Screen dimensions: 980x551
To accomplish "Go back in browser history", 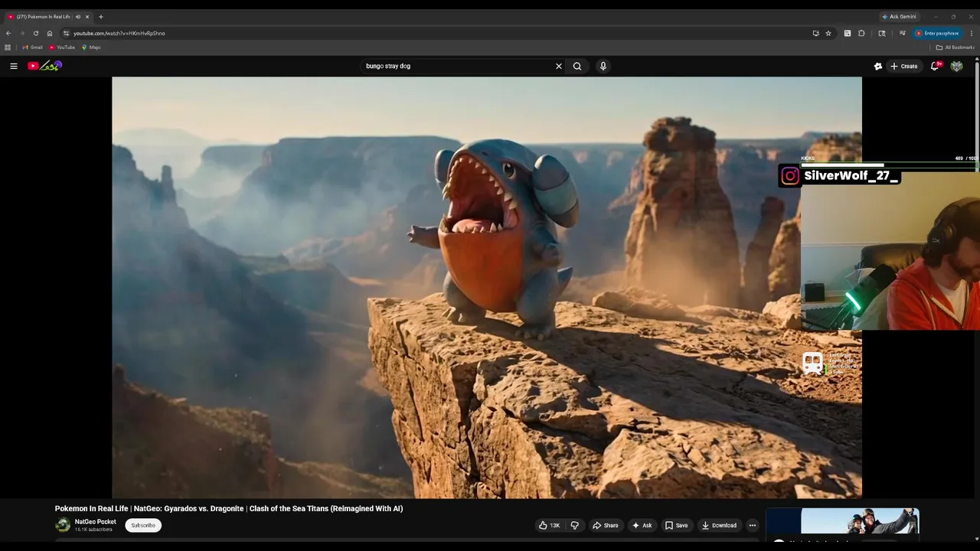I will [x=8, y=33].
